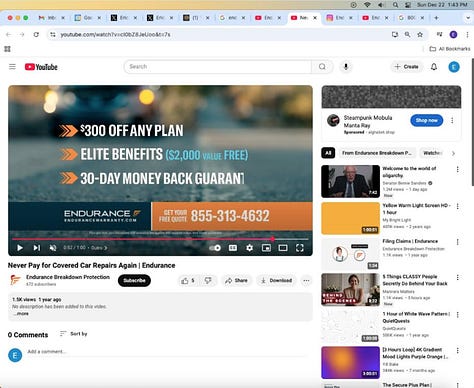This screenshot has width=474, height=388.
Task: Go to the YouTube home logo
Action: 41,67
